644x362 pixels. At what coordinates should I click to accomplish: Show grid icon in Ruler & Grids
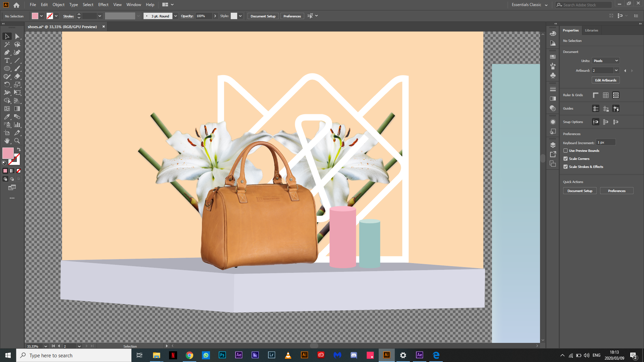pyautogui.click(x=605, y=95)
